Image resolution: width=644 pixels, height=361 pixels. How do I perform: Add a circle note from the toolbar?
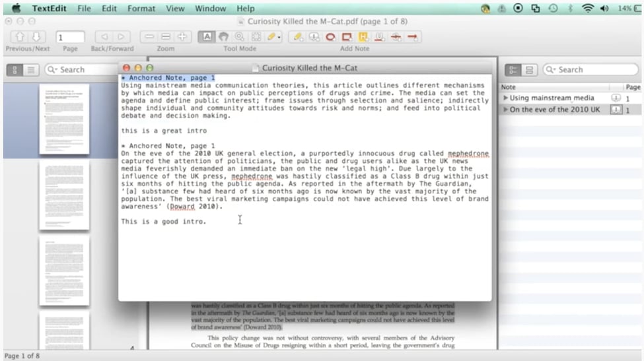pos(330,37)
